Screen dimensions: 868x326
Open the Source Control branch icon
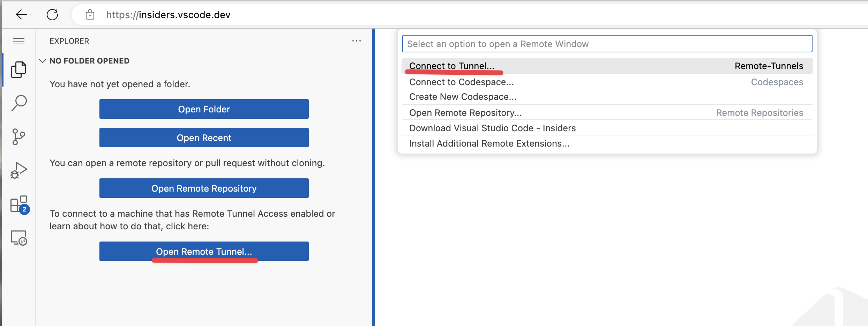tap(19, 137)
